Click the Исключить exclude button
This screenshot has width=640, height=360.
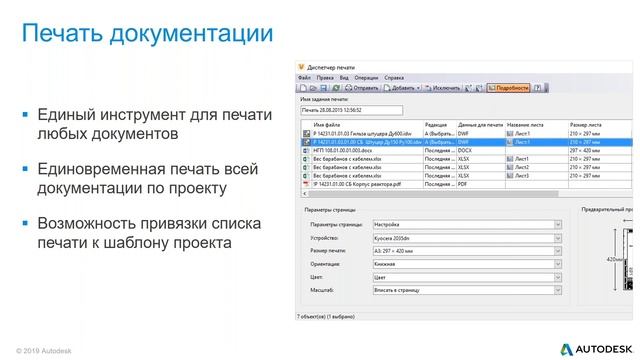tap(442, 88)
